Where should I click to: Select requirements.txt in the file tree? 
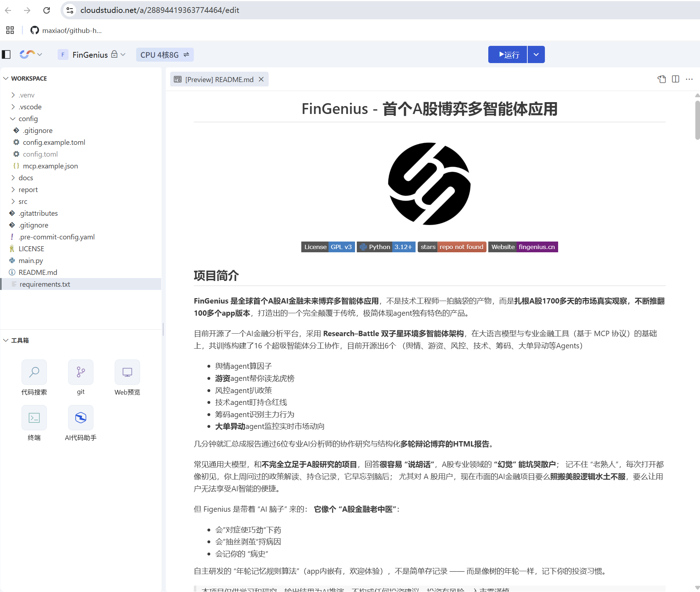pos(81,284)
